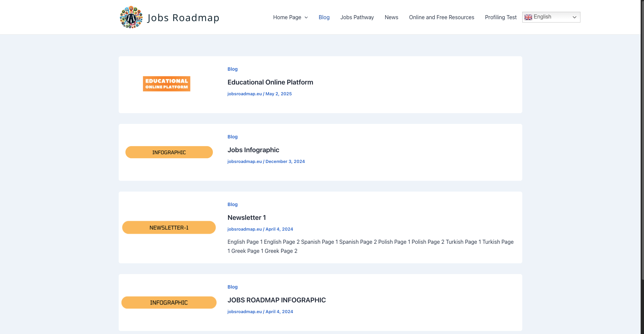Click the Newsletter 1 post title
Viewport: 644px width, 334px height.
247,218
